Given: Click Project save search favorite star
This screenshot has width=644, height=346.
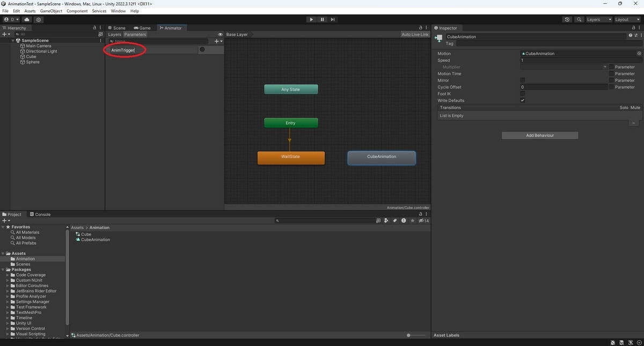Looking at the screenshot, I should click(412, 220).
